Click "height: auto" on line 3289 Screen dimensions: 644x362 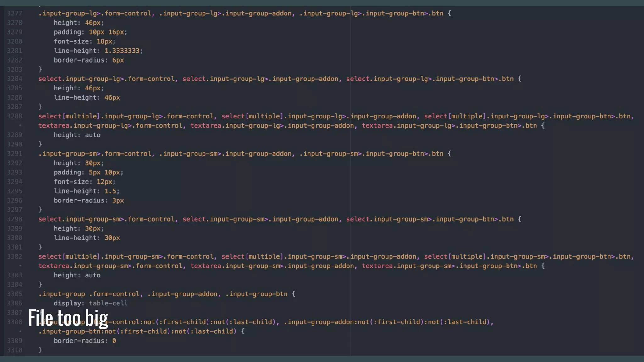77,135
